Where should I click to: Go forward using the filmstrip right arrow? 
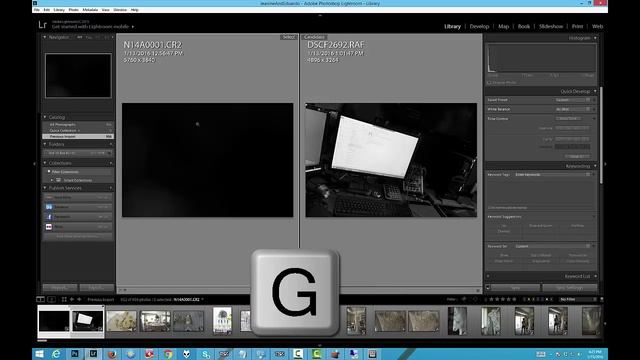[79, 299]
